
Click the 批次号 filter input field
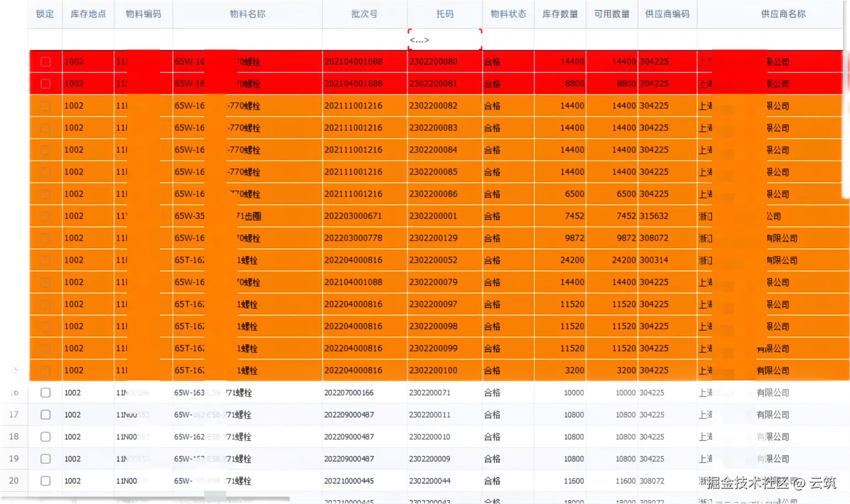[x=364, y=39]
